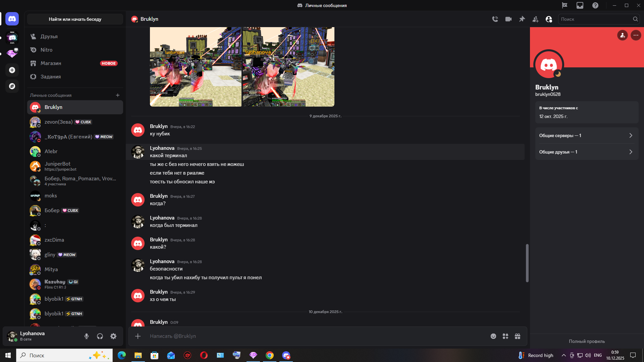
Task: Open the profile more options menu
Action: click(x=636, y=35)
